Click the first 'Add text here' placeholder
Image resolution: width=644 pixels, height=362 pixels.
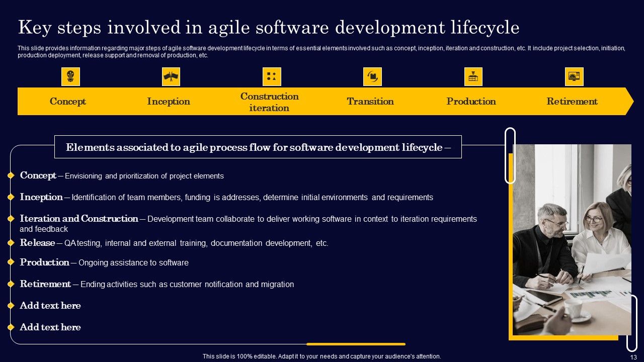point(50,306)
